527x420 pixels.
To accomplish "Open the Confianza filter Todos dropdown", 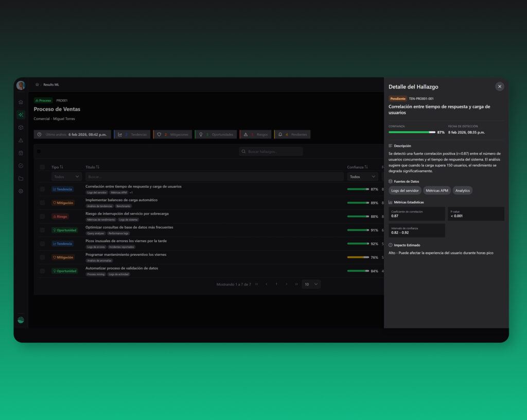I will coord(362,177).
